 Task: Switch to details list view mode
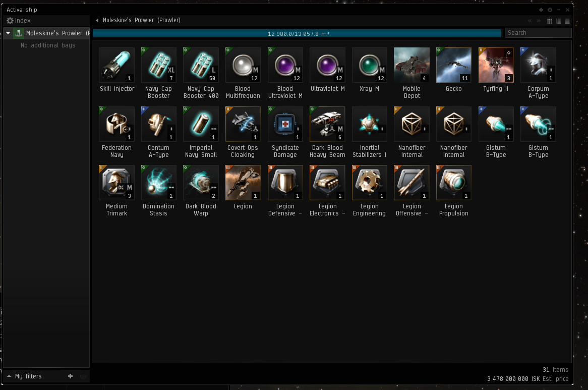pyautogui.click(x=558, y=21)
